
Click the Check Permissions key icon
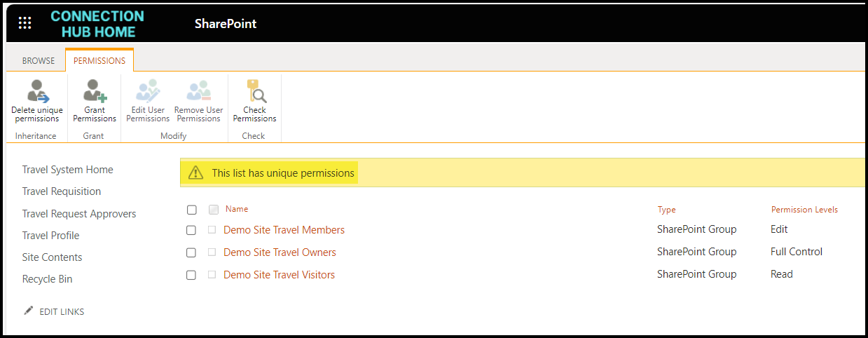pyautogui.click(x=255, y=92)
